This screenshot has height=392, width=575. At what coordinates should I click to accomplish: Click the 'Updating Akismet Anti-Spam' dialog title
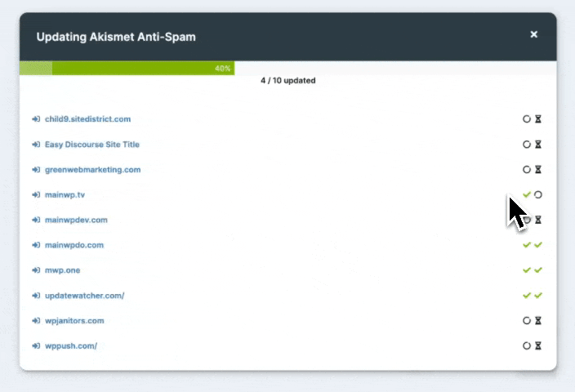pyautogui.click(x=116, y=37)
